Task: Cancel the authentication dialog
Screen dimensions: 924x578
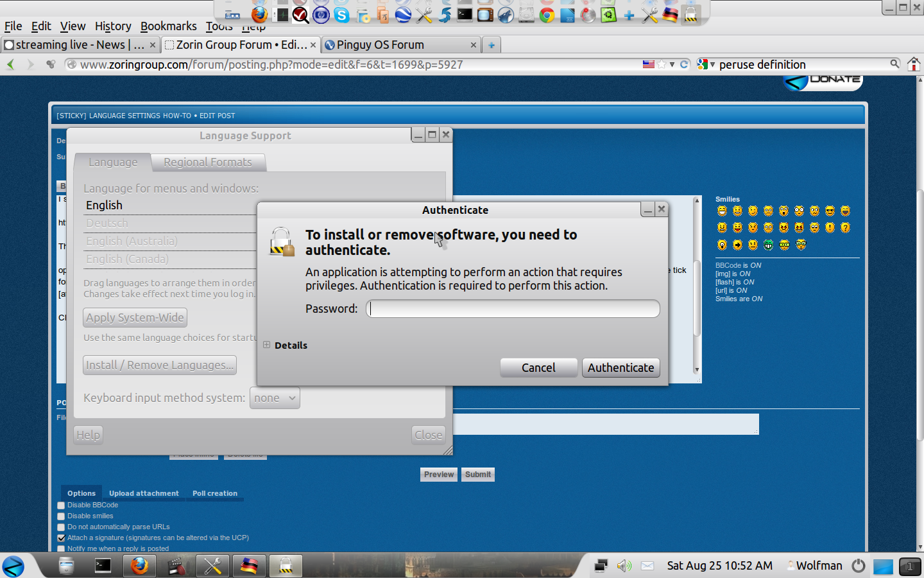Action: coord(538,368)
